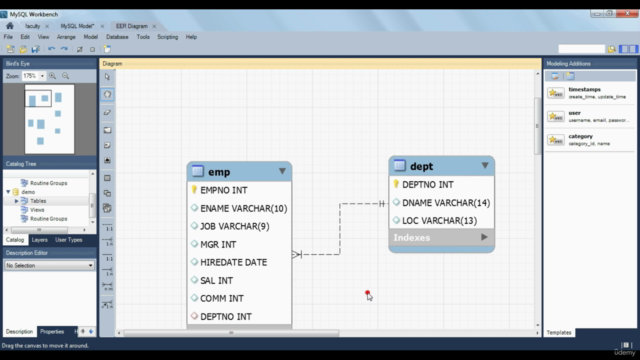Image resolution: width=640 pixels, height=360 pixels.
Task: Open the Model menu
Action: click(91, 37)
